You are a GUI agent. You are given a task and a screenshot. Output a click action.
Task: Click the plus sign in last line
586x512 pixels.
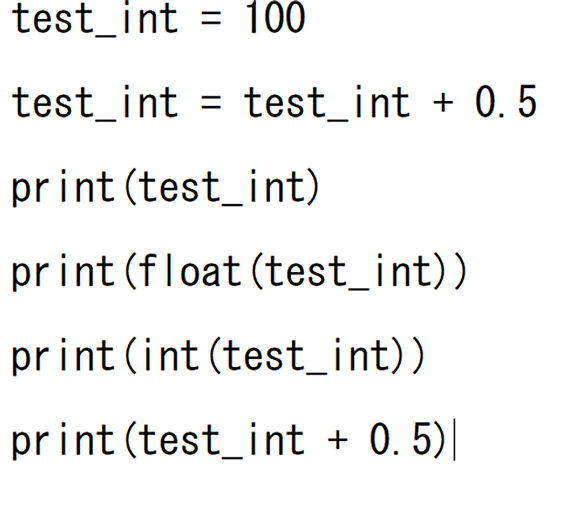337,440
